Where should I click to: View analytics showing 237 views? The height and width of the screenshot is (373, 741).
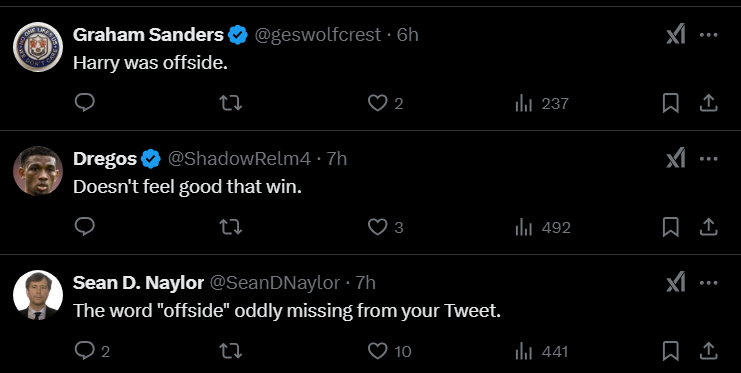coord(542,103)
